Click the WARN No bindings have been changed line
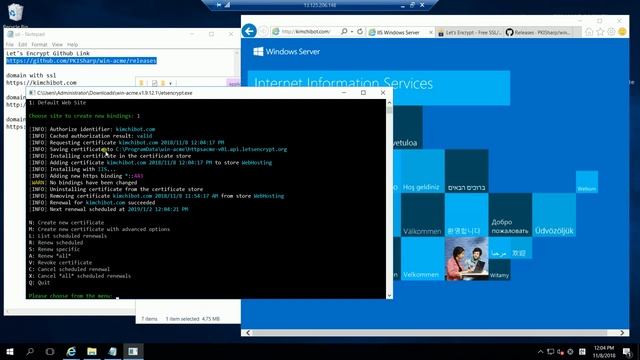This screenshot has height=360, width=640. click(83, 183)
